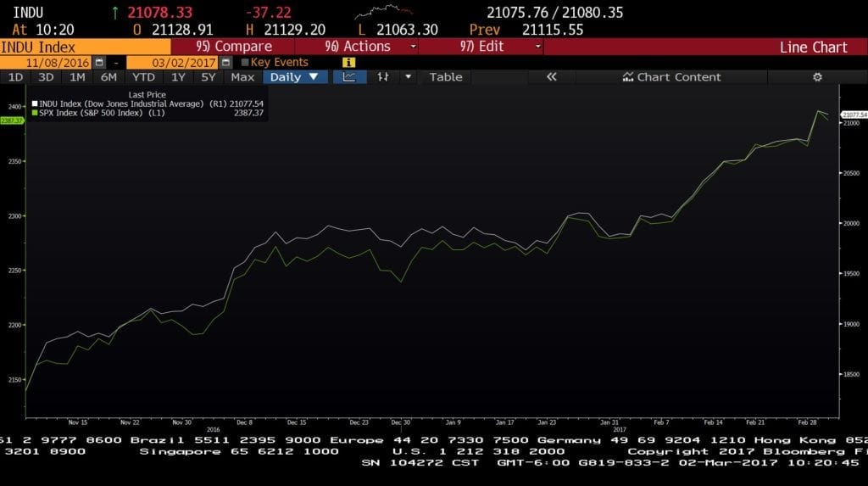This screenshot has width=868, height=486.
Task: Click the previous close 21115.55 value
Action: click(x=553, y=30)
